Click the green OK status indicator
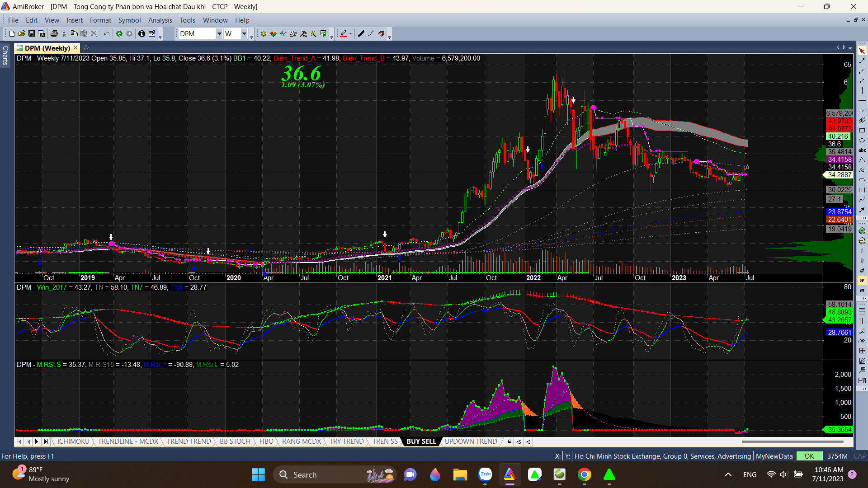This screenshot has height=488, width=868. (809, 456)
